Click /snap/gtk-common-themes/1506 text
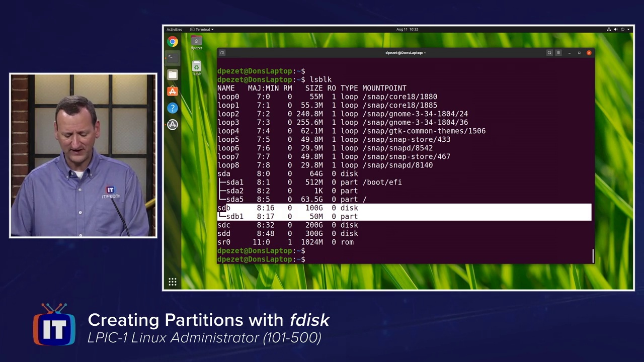This screenshot has width=644, height=362. tap(424, 131)
